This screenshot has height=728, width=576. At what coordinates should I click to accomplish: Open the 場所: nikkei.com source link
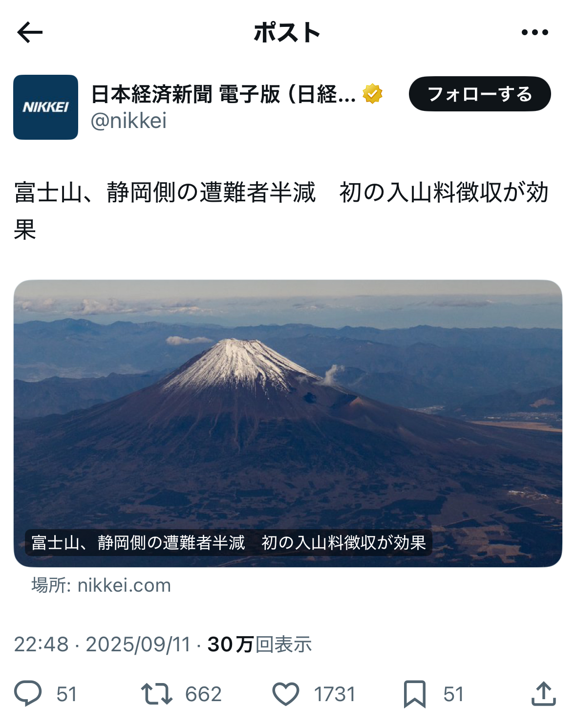tap(101, 585)
